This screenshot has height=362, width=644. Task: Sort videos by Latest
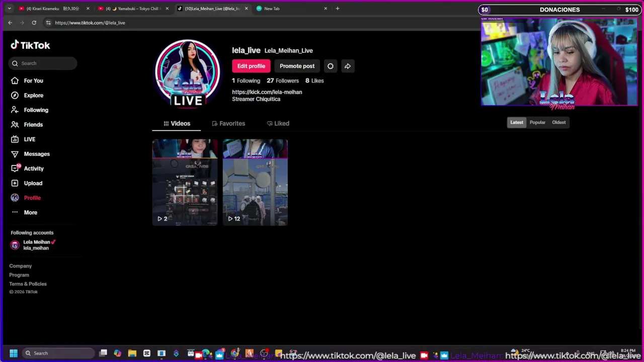[x=517, y=122]
